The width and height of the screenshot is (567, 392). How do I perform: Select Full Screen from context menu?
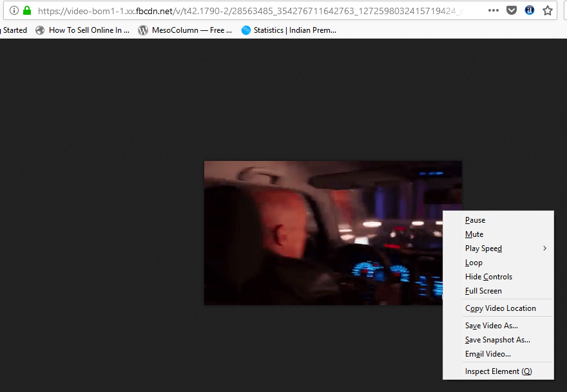pyautogui.click(x=483, y=291)
